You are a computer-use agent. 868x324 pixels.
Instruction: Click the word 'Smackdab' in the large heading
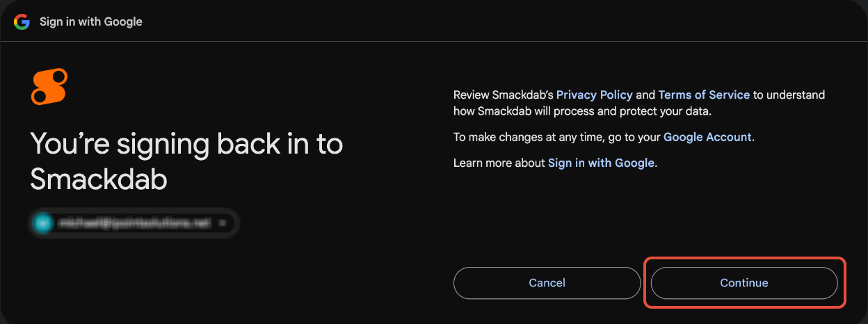(x=99, y=180)
